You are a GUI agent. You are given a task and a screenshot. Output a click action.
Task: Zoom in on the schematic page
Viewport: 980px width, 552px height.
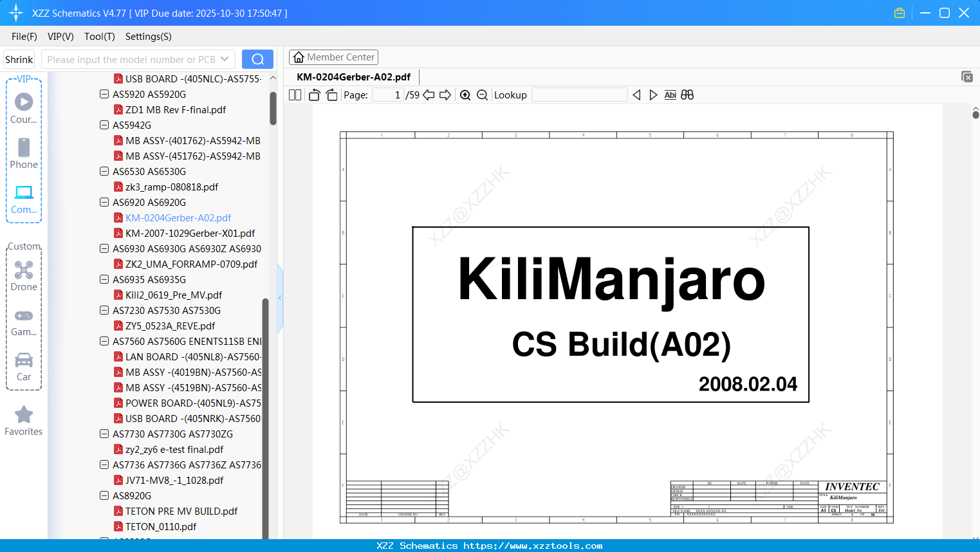tap(465, 95)
